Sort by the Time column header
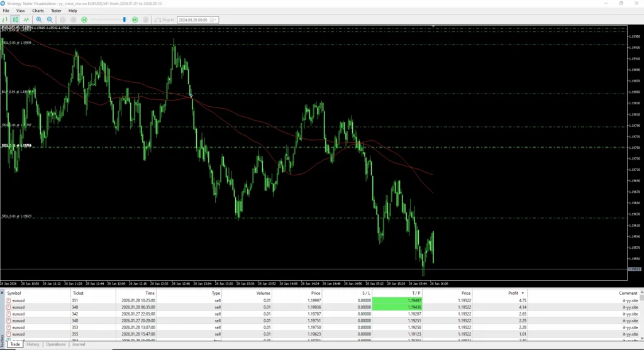644x350 pixels. [x=136, y=293]
